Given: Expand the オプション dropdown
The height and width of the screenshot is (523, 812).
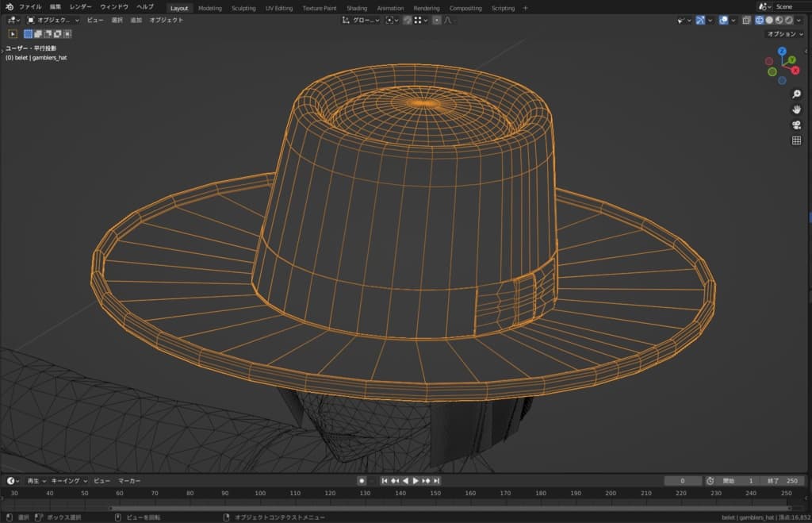Looking at the screenshot, I should click(784, 34).
